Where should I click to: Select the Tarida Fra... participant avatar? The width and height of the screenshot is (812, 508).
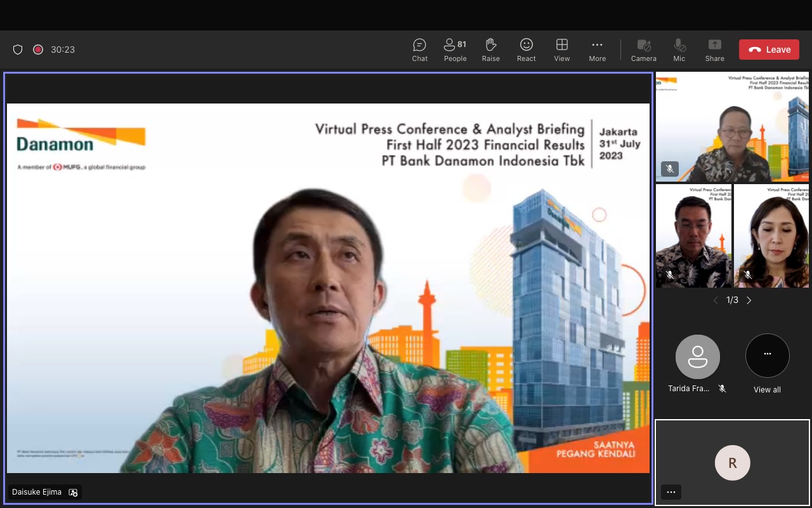698,356
